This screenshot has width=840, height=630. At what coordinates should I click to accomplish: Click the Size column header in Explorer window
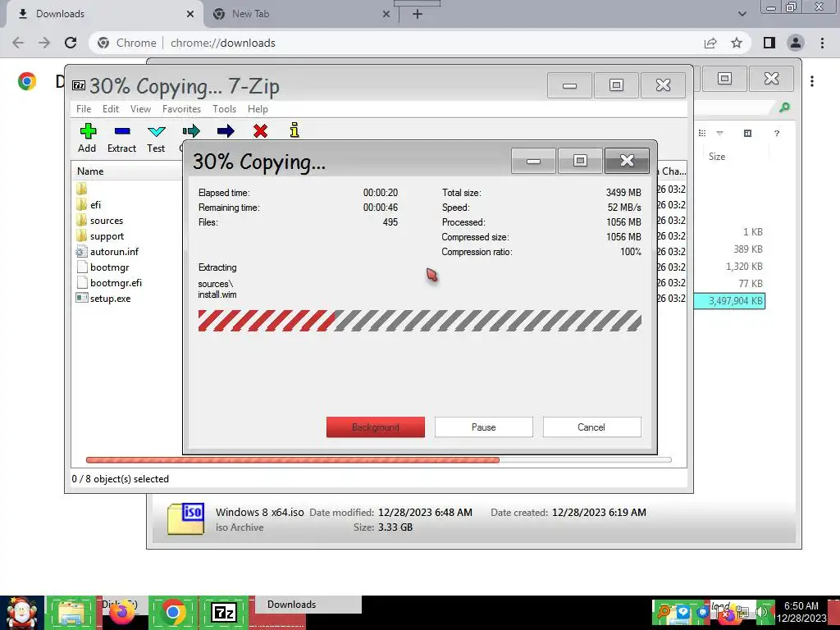717,157
